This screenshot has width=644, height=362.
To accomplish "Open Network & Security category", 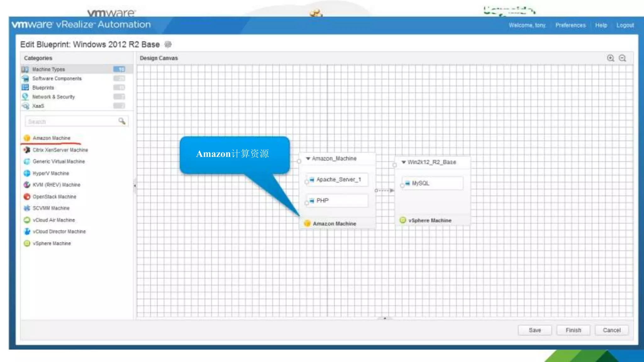I will pyautogui.click(x=53, y=97).
